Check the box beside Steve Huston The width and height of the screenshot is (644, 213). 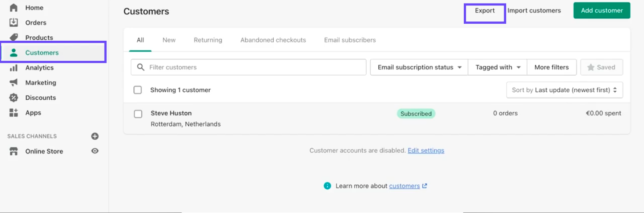pos(138,114)
